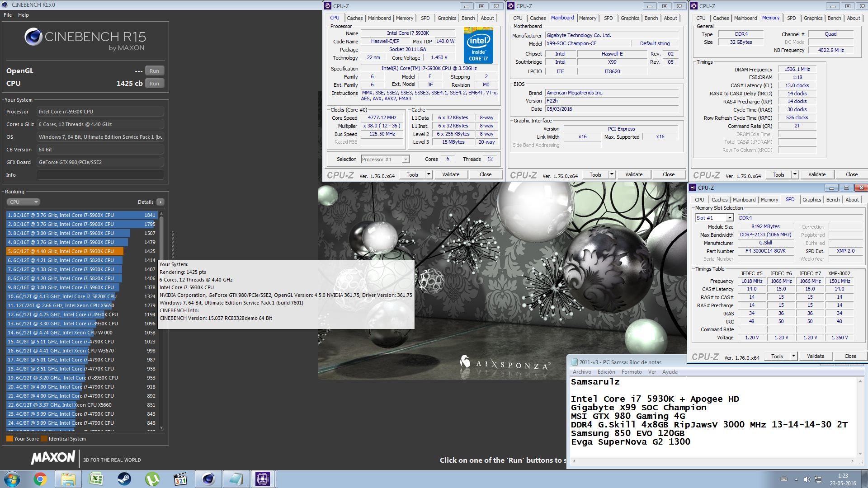
Task: Click the volume speaker tray icon
Action: [x=807, y=479]
